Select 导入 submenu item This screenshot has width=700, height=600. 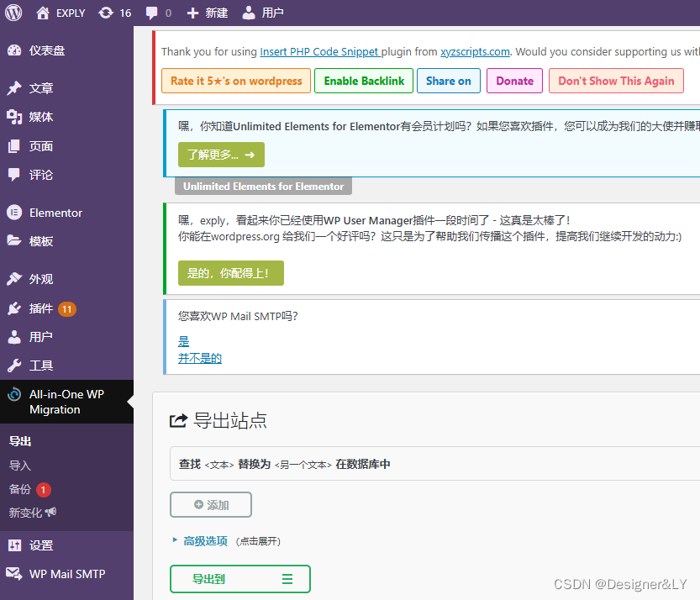tap(20, 466)
